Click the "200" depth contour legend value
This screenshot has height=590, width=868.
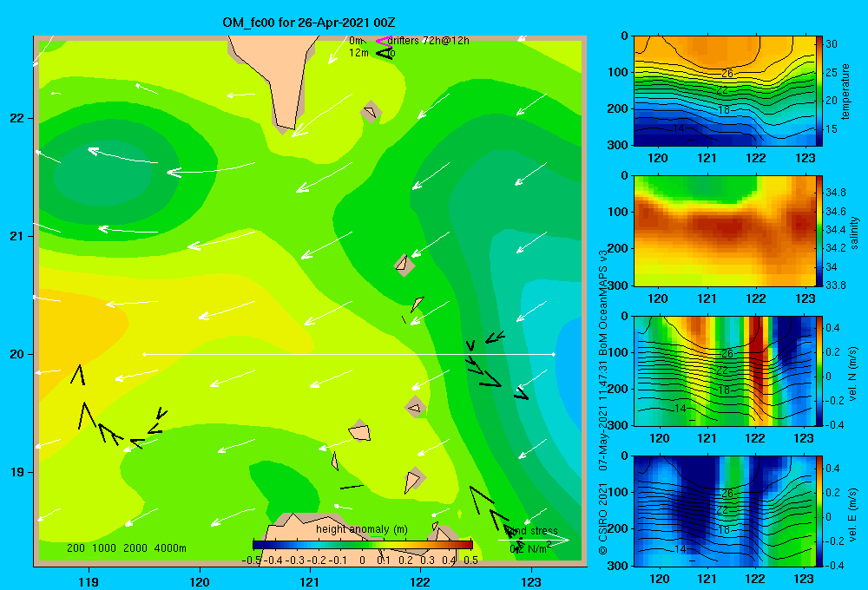(x=76, y=548)
